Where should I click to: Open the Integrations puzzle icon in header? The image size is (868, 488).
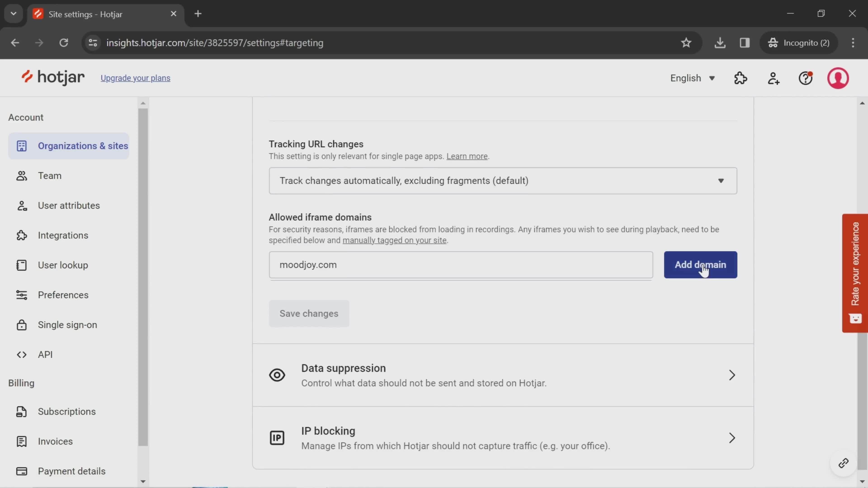pos(741,78)
